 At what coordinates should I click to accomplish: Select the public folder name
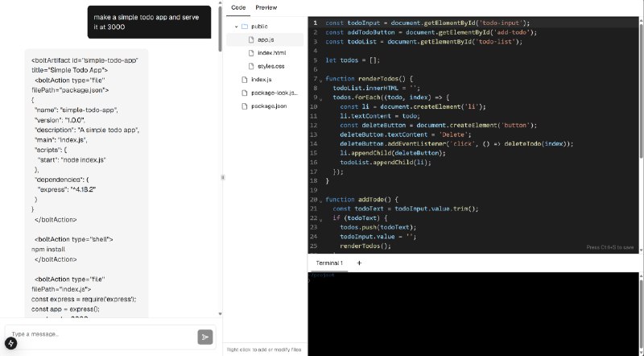(259, 27)
